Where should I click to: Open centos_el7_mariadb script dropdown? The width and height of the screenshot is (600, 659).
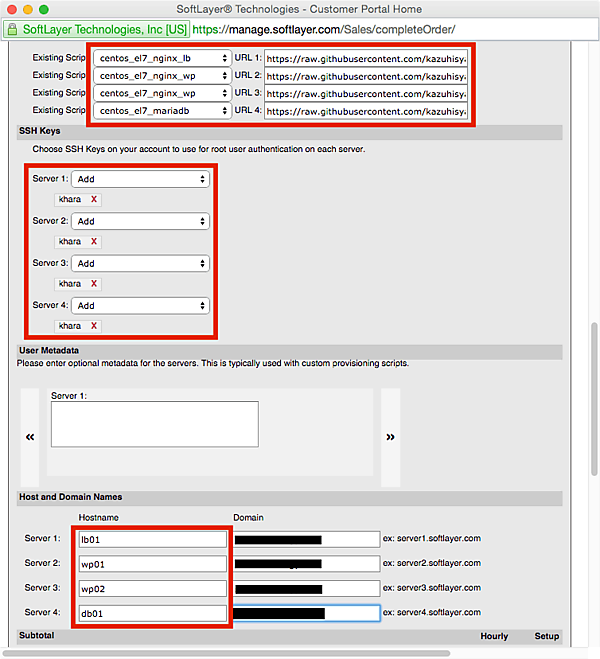pyautogui.click(x=162, y=111)
